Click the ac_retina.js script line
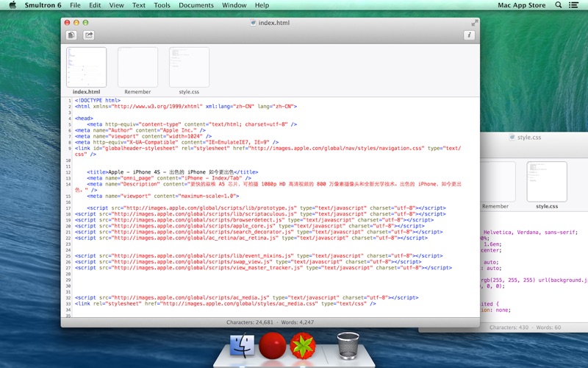588x368 pixels. pyautogui.click(x=251, y=238)
